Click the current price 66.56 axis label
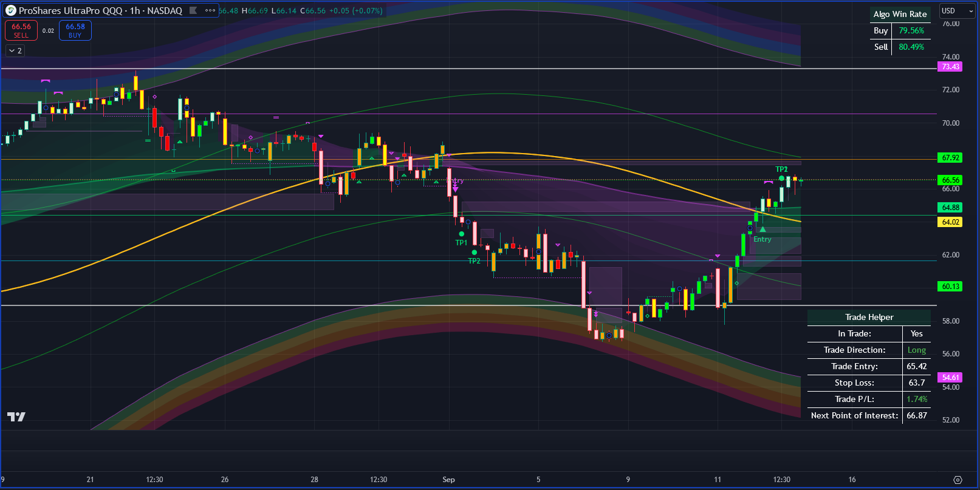Viewport: 980px width, 490px height. click(950, 180)
